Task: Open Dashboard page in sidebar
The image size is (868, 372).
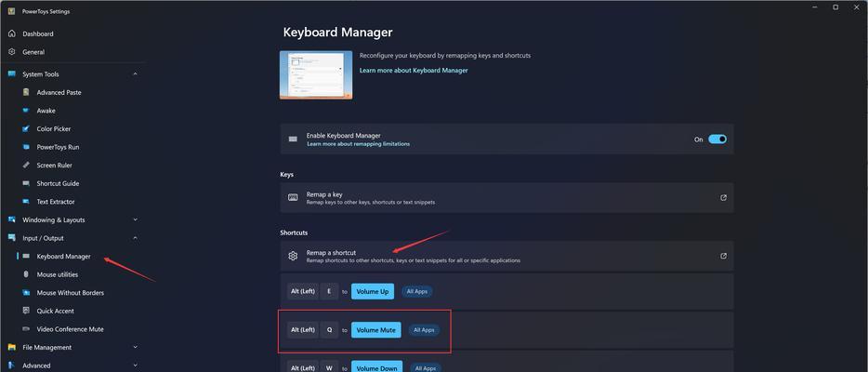Action: pos(38,33)
